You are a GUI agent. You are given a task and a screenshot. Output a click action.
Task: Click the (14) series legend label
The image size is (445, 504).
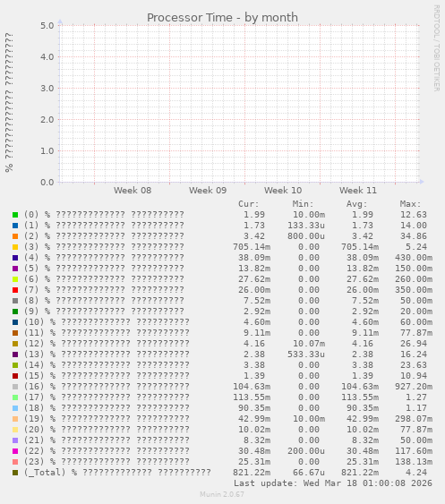(107, 365)
